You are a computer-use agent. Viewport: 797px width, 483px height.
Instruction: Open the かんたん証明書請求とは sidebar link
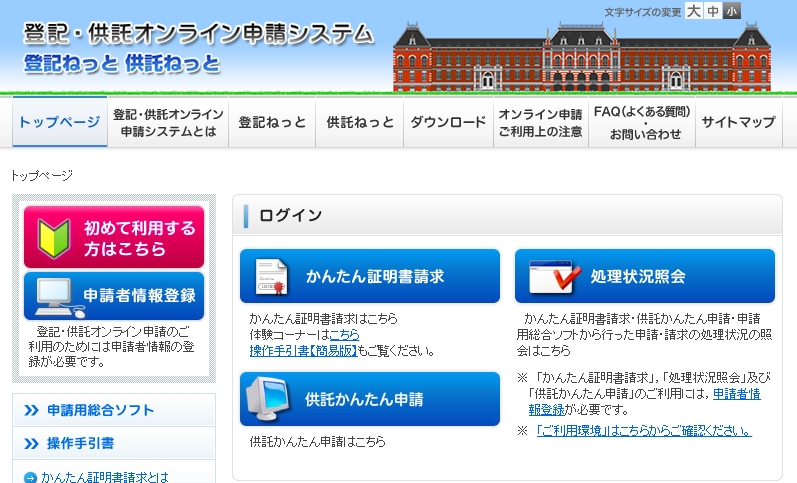coord(105,477)
